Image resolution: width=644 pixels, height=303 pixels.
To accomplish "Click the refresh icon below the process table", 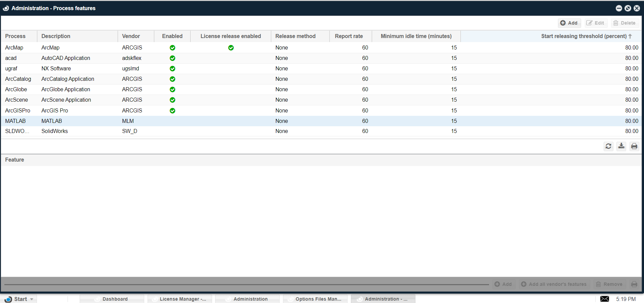I will (x=608, y=146).
